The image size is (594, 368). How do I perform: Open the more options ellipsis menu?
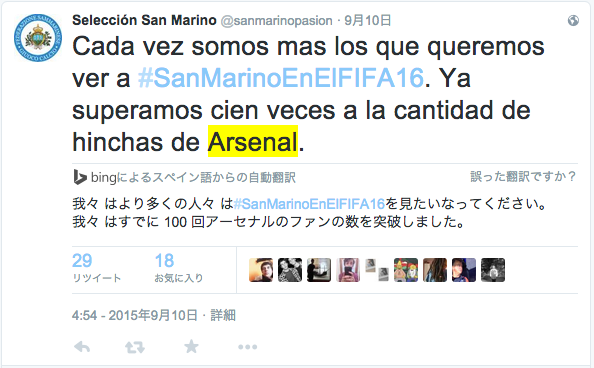click(248, 347)
